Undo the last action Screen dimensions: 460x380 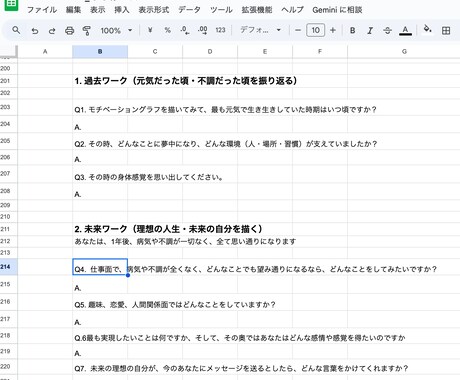pos(34,31)
